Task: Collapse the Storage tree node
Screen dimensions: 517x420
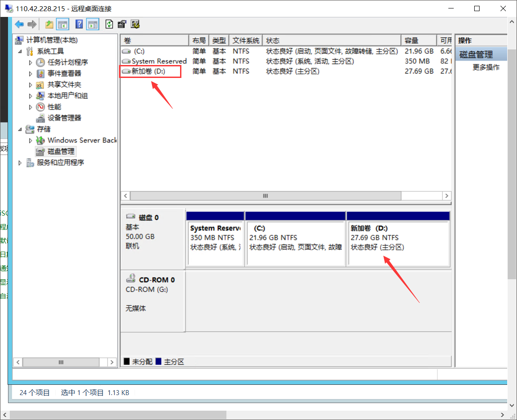Action: [x=20, y=129]
